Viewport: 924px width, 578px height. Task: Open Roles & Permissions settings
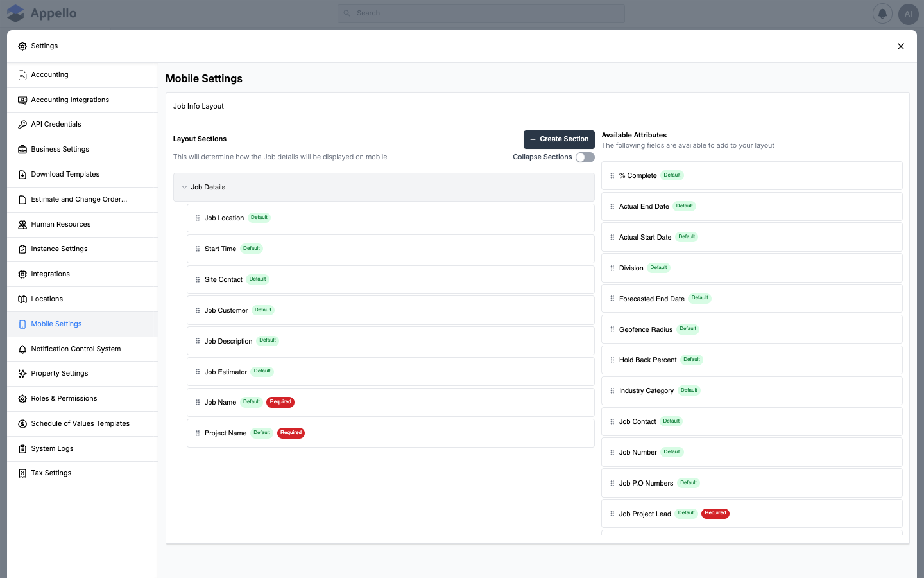pyautogui.click(x=82, y=399)
